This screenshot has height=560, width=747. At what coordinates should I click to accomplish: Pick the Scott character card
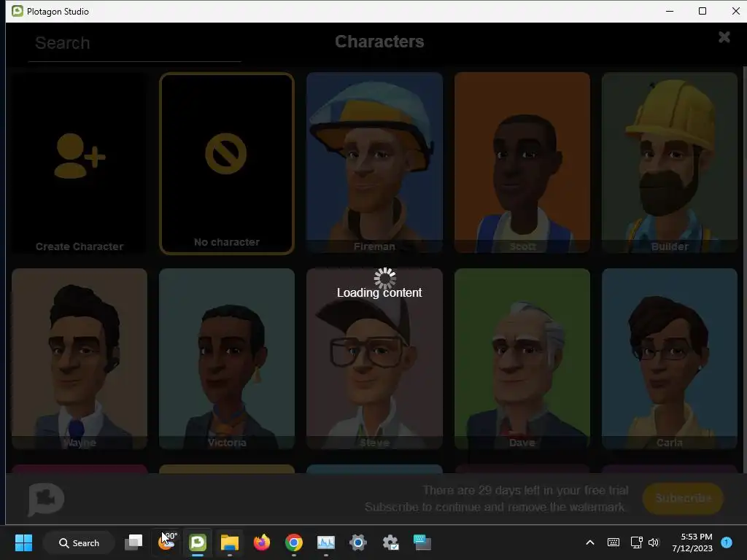pyautogui.click(x=522, y=163)
